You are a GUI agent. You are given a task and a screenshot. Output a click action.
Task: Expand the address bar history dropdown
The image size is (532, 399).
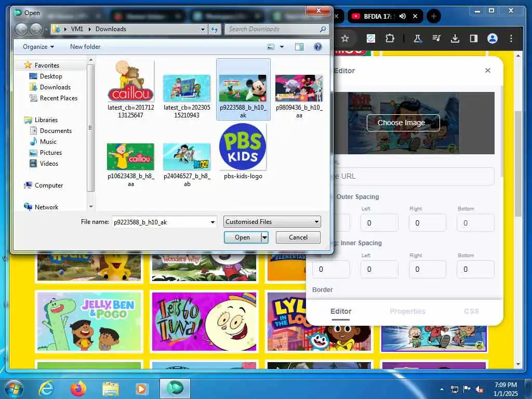pos(203,29)
